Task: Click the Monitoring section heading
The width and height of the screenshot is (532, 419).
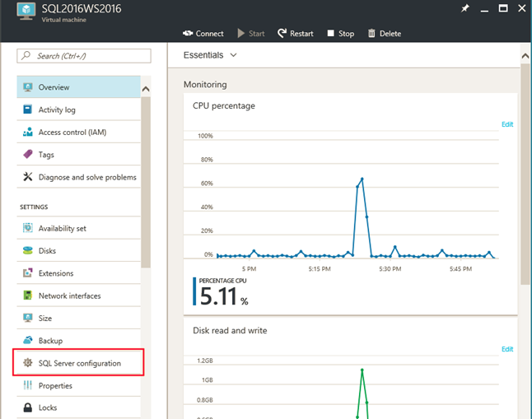Action: coord(205,85)
